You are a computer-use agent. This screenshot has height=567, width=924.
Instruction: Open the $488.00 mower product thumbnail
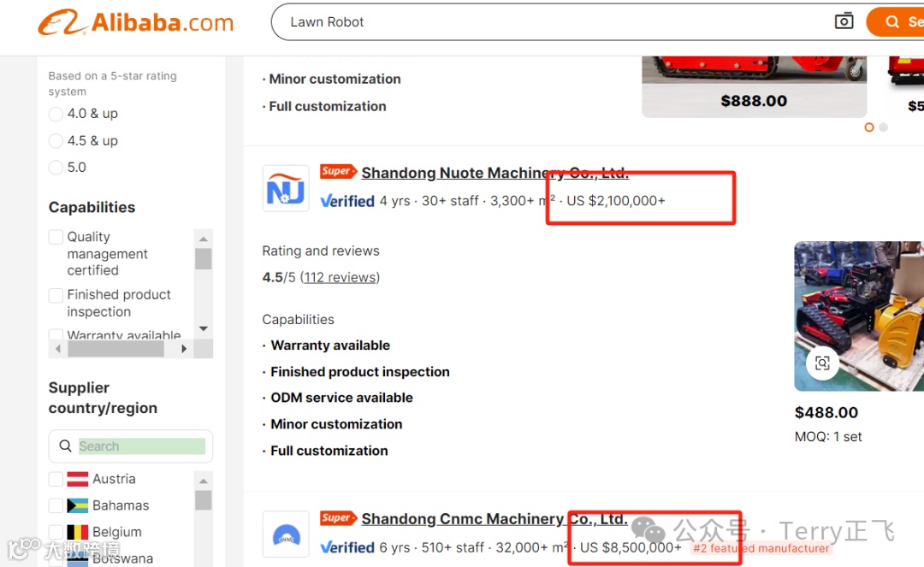coord(859,316)
